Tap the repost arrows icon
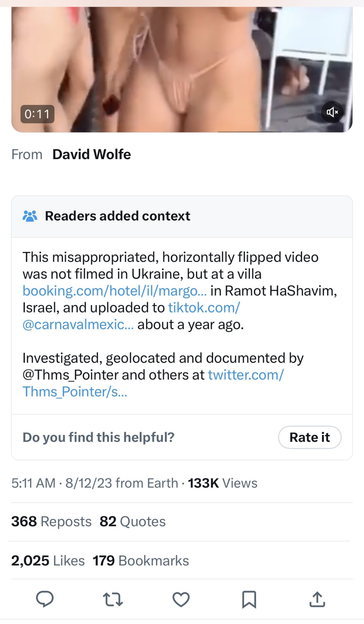Image resolution: width=364 pixels, height=624 pixels. [x=113, y=599]
